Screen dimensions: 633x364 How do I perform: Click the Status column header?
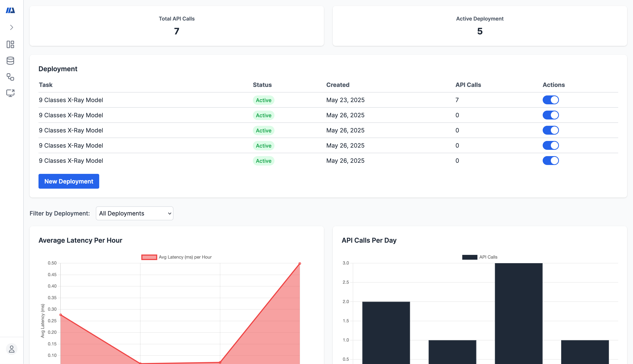[262, 85]
